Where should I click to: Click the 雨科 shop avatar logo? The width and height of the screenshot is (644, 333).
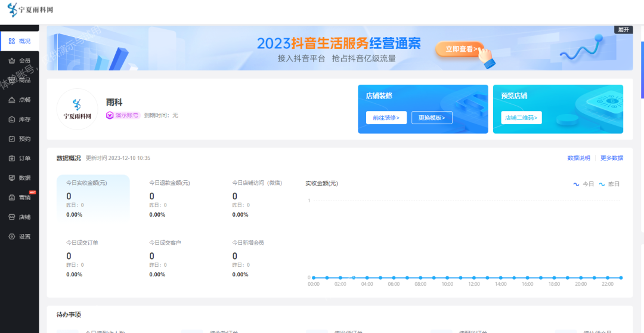77,109
